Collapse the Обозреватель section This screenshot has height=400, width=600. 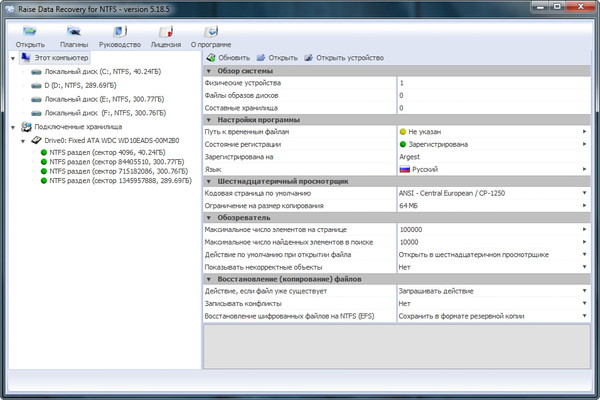[209, 218]
